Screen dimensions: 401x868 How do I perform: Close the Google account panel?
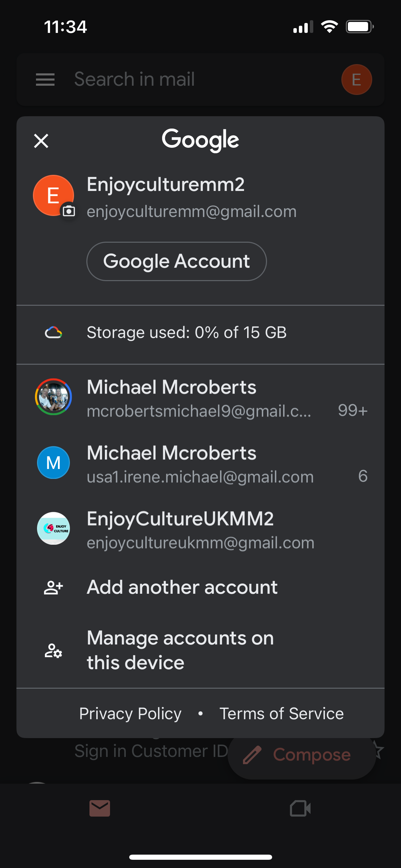41,141
